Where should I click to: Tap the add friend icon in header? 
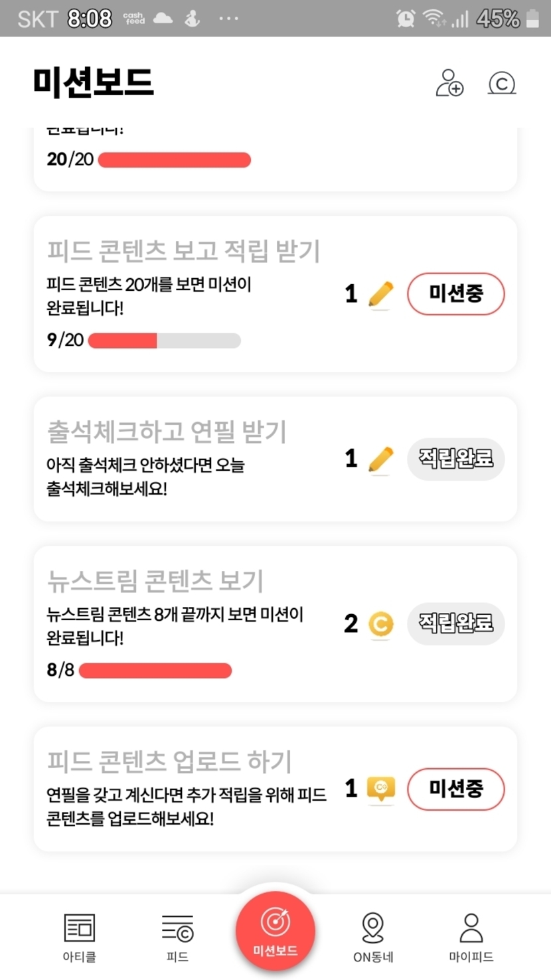(x=449, y=83)
